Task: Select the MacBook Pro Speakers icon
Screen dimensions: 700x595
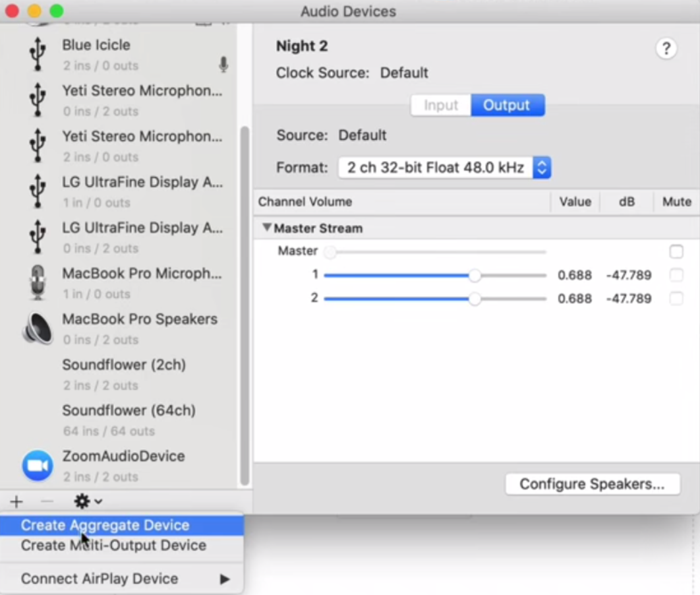Action: 38,329
